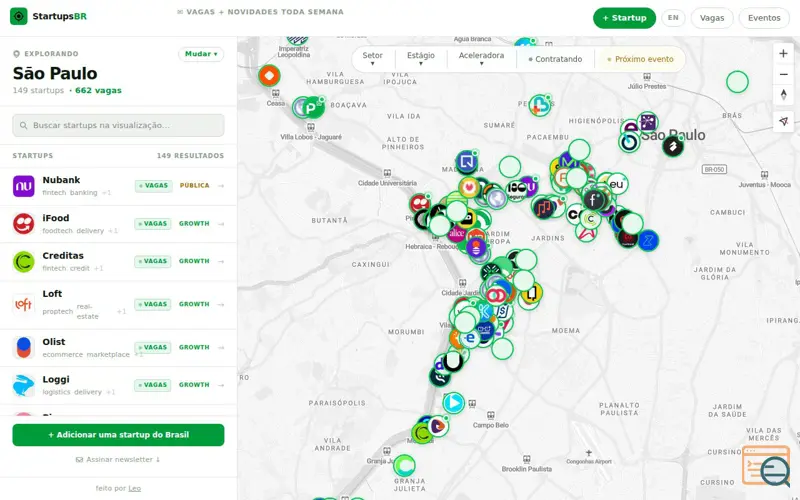Toggle the Contratando filter
The height and width of the screenshot is (500, 800).
pos(555,59)
